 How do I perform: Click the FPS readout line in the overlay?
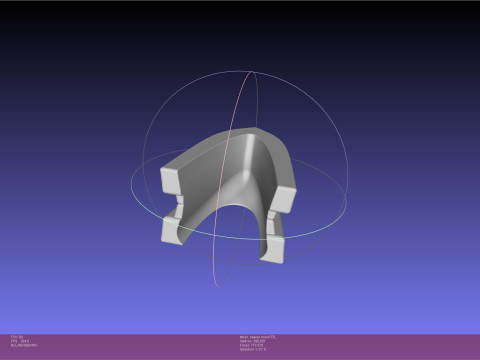(20, 341)
